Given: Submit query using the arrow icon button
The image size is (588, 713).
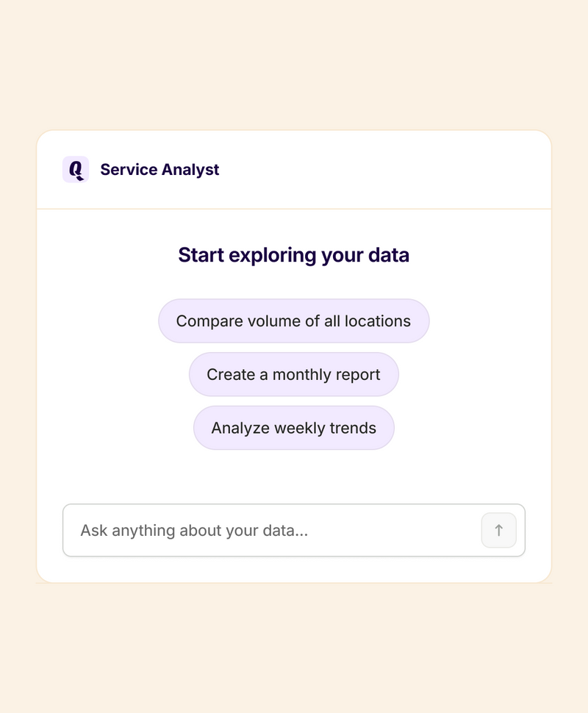Looking at the screenshot, I should pos(499,530).
